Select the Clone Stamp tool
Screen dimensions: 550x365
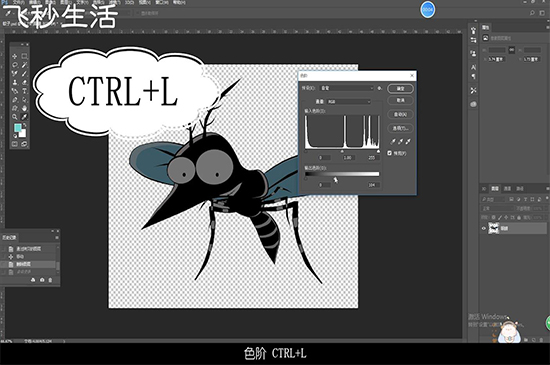pyautogui.click(x=15, y=82)
